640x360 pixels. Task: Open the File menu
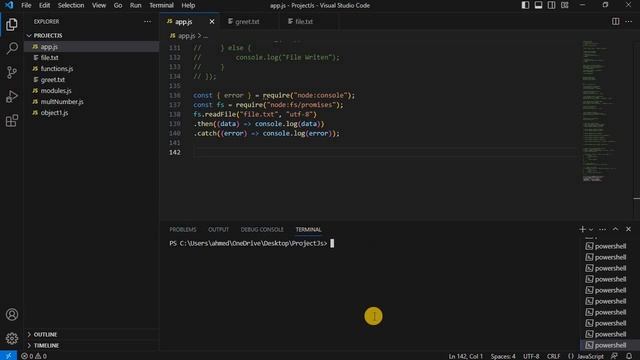[26, 5]
